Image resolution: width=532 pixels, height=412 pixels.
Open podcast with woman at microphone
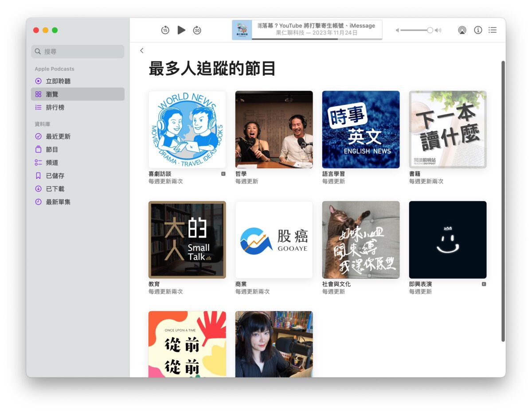click(274, 344)
